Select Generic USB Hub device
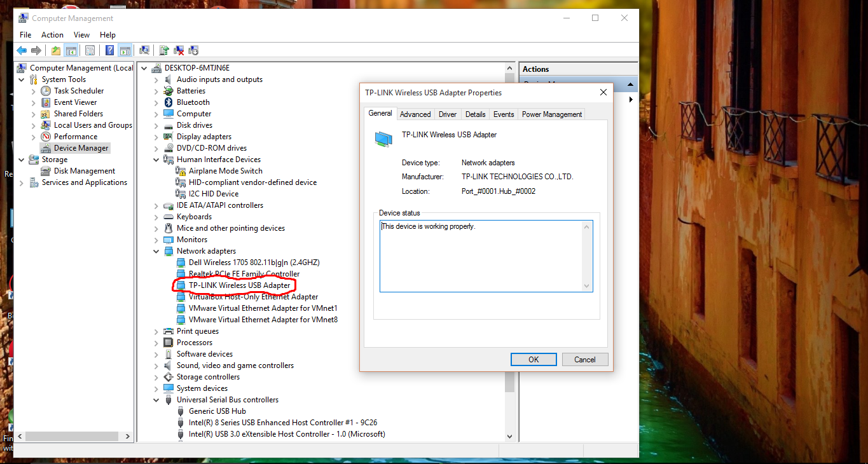The width and height of the screenshot is (868, 464). pyautogui.click(x=217, y=411)
